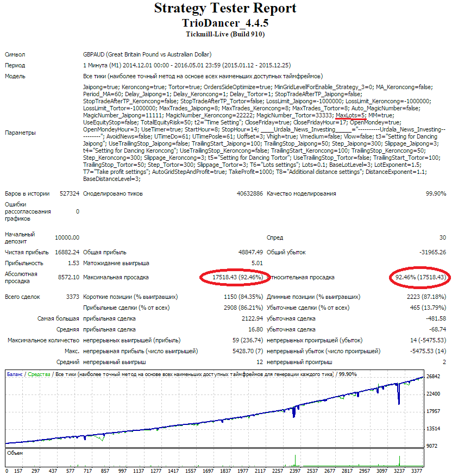Click the expected payoff value 5.01
This screenshot has height=476, width=458.
(257, 263)
